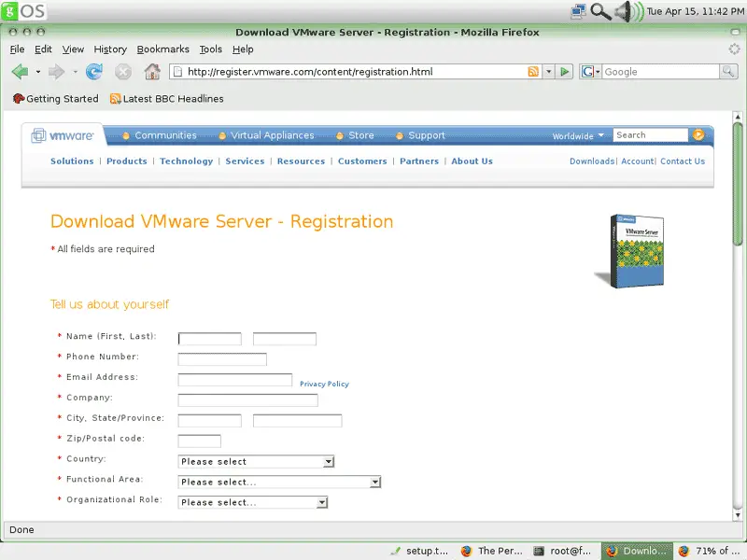Click the RSS feed icon in address bar
747x560 pixels.
point(533,72)
